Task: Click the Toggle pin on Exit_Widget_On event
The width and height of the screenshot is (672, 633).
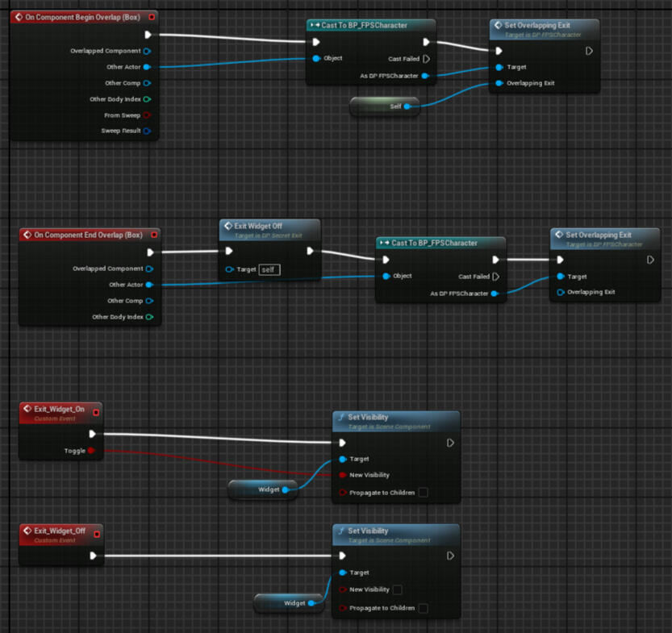Action: click(x=91, y=451)
